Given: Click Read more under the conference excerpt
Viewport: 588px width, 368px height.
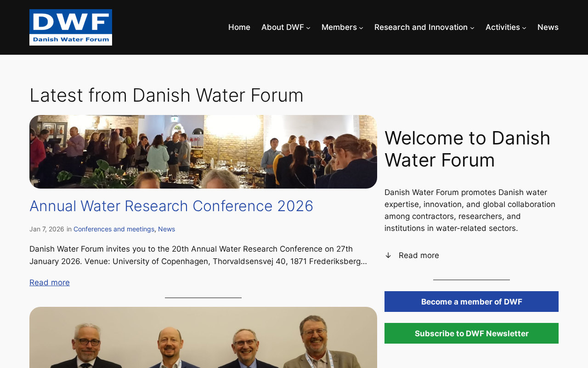Looking at the screenshot, I should [x=50, y=282].
